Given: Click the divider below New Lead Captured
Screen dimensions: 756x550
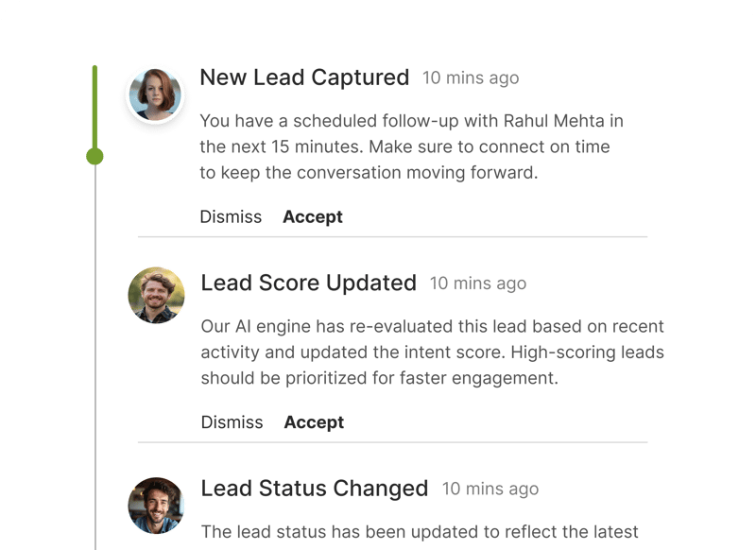Looking at the screenshot, I should point(392,236).
